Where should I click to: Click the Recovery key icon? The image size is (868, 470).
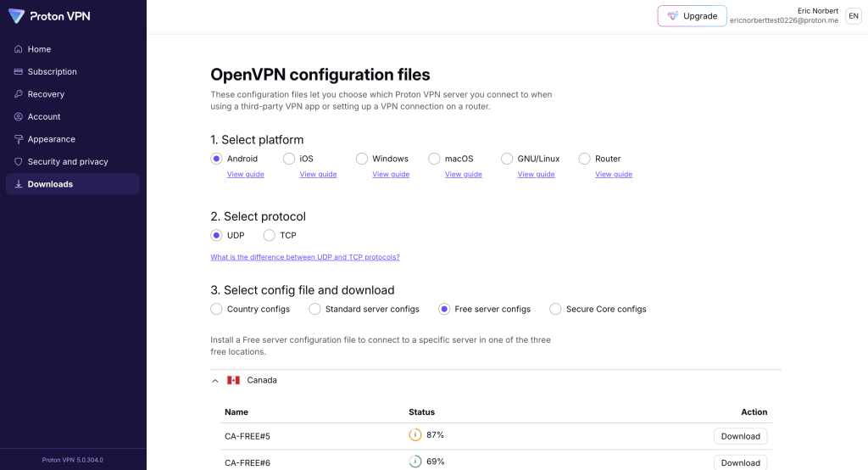(x=19, y=94)
